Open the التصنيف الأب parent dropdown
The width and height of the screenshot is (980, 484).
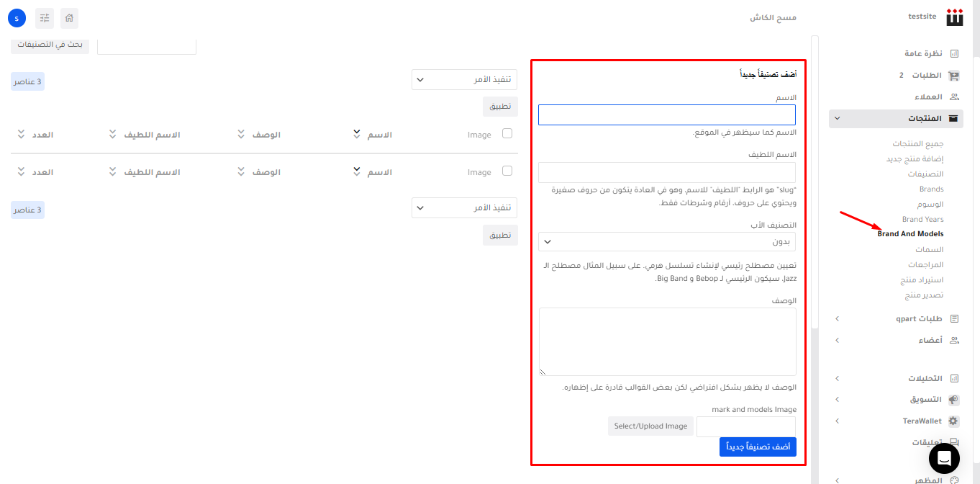[x=667, y=242]
